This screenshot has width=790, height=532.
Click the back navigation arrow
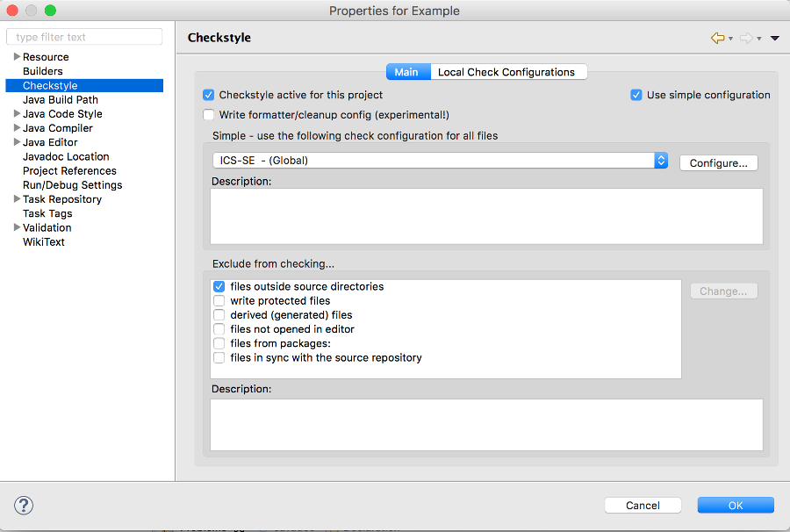coord(717,38)
